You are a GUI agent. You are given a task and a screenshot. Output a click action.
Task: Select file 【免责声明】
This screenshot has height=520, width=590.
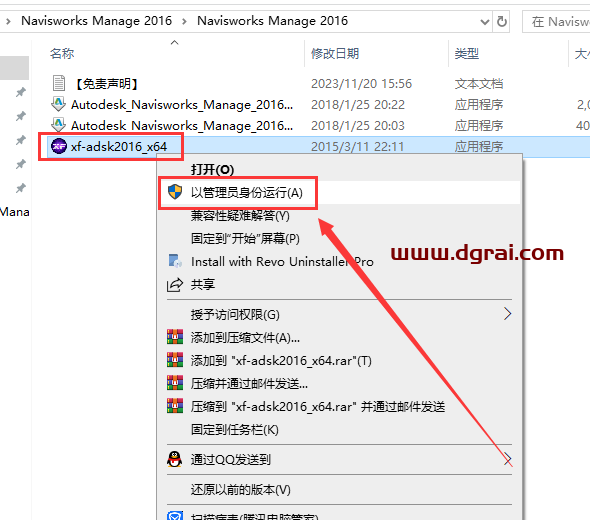(107, 84)
